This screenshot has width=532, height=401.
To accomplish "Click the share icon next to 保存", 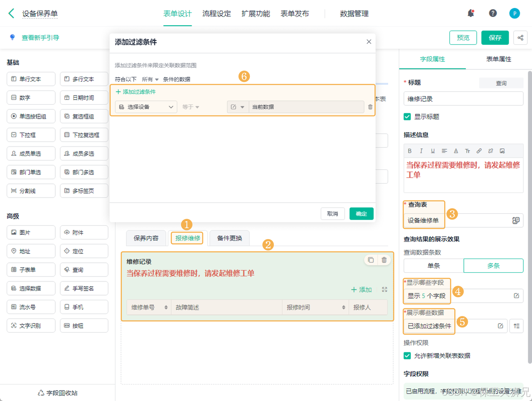I will click(x=520, y=38).
